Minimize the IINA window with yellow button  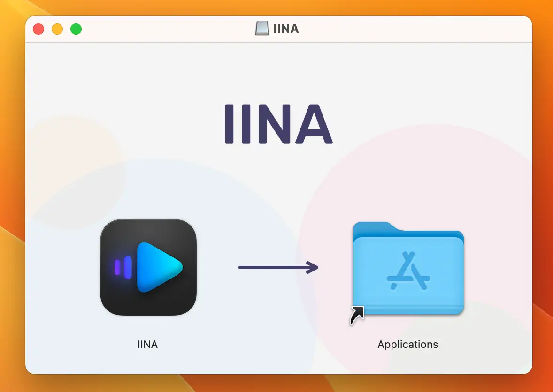(x=57, y=29)
